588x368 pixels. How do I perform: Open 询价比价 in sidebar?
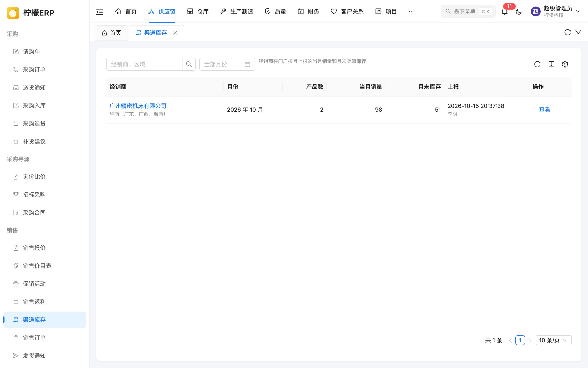tap(45, 177)
